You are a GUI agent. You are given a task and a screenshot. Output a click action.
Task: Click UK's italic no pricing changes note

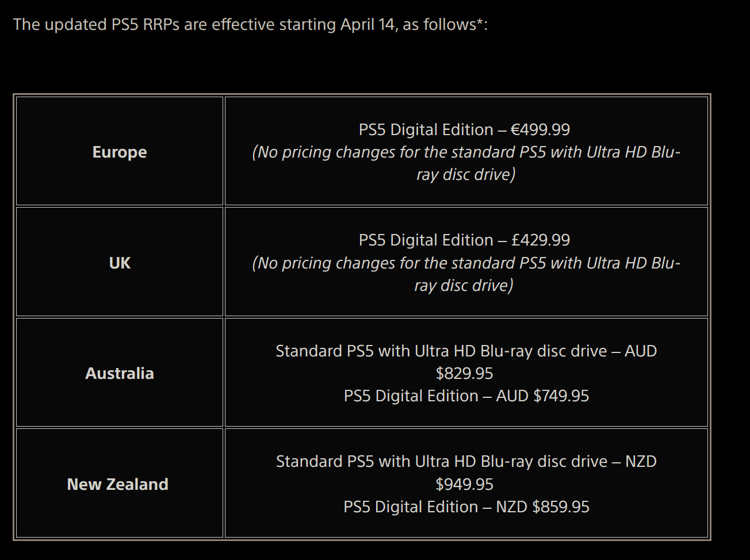(x=466, y=274)
